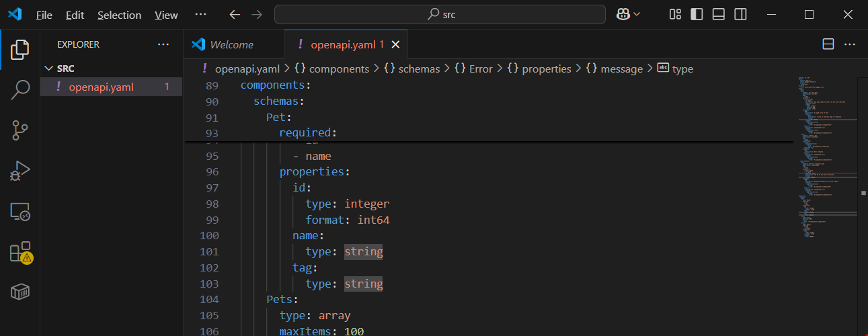This screenshot has width=868, height=336.
Task: Toggle the Primary Side Bar visibility
Action: click(x=697, y=15)
